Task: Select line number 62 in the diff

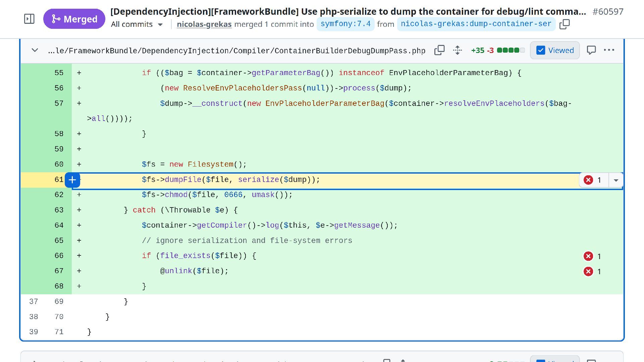Action: [59, 195]
